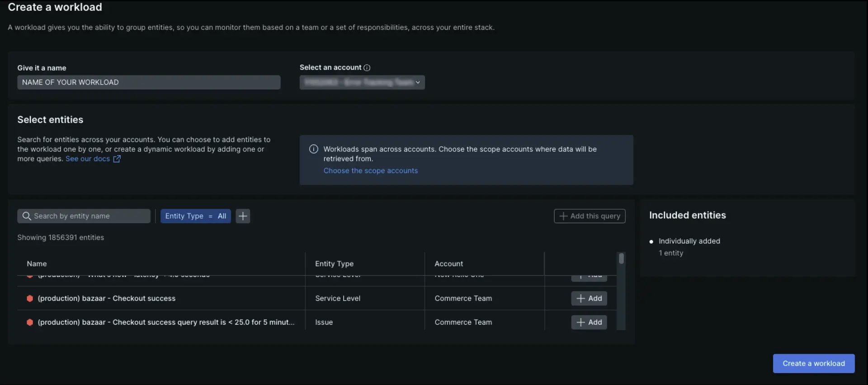
Task: Click the Create a workload button
Action: (x=813, y=363)
